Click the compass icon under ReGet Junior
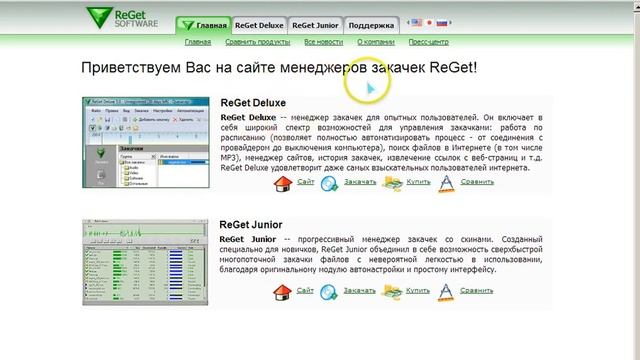Viewport: 640px width, 360px height. pyautogui.click(x=446, y=292)
